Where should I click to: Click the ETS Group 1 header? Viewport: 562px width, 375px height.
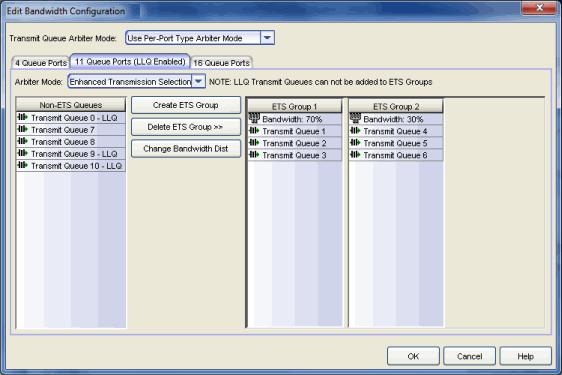pyautogui.click(x=295, y=106)
